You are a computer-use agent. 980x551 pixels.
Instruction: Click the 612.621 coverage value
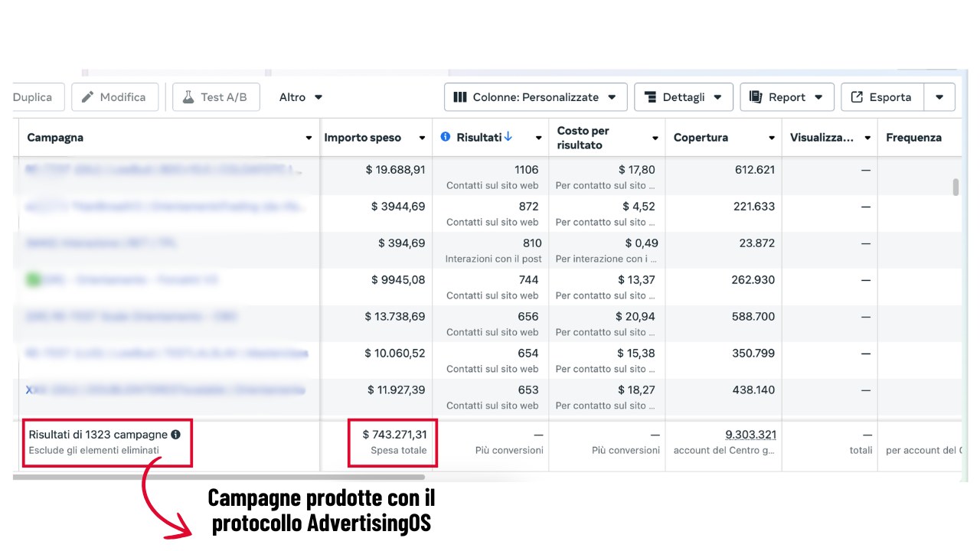pos(755,169)
